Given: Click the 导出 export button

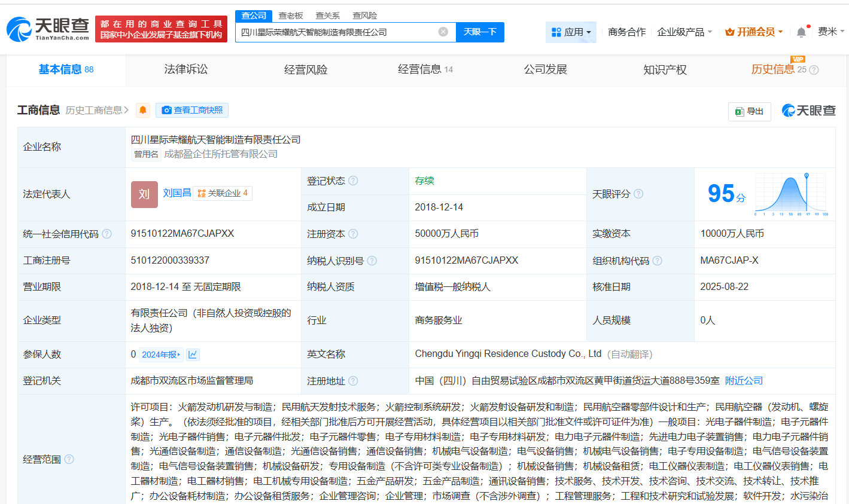Looking at the screenshot, I should [x=749, y=111].
